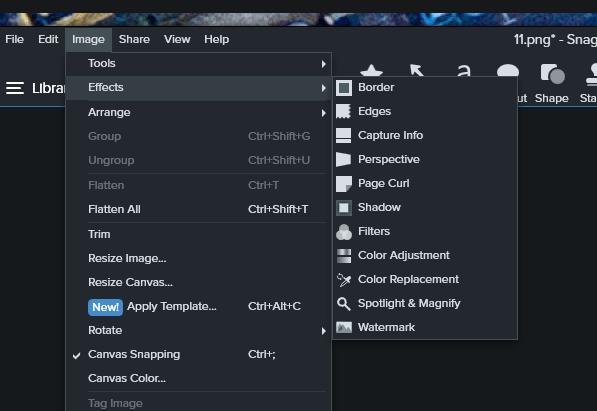Click the Watermark picture icon

point(344,327)
